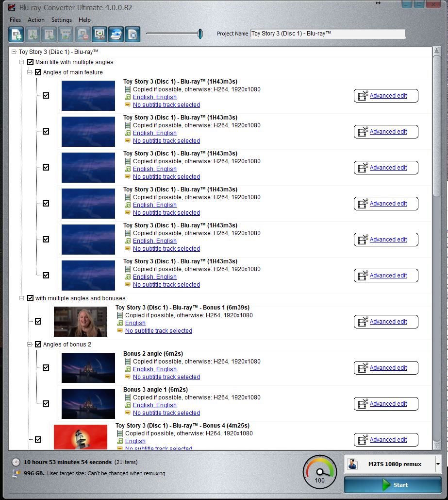Click subtitle bubble icon of Bonus 2 angle

coord(128,377)
